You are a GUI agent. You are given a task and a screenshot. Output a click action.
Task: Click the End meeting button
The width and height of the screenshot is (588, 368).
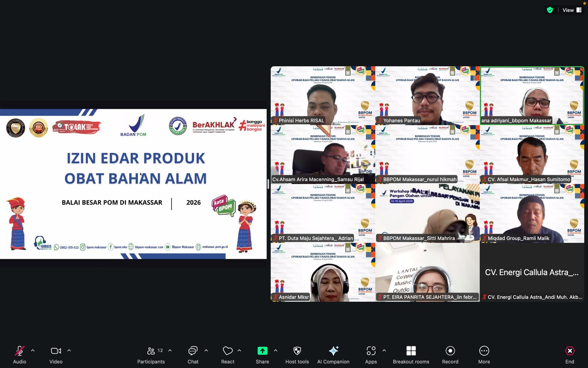(570, 351)
